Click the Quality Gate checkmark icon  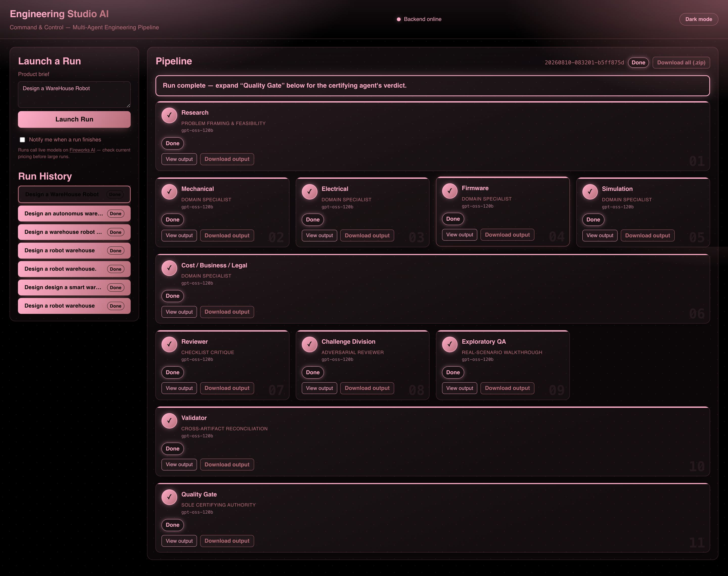click(x=169, y=497)
